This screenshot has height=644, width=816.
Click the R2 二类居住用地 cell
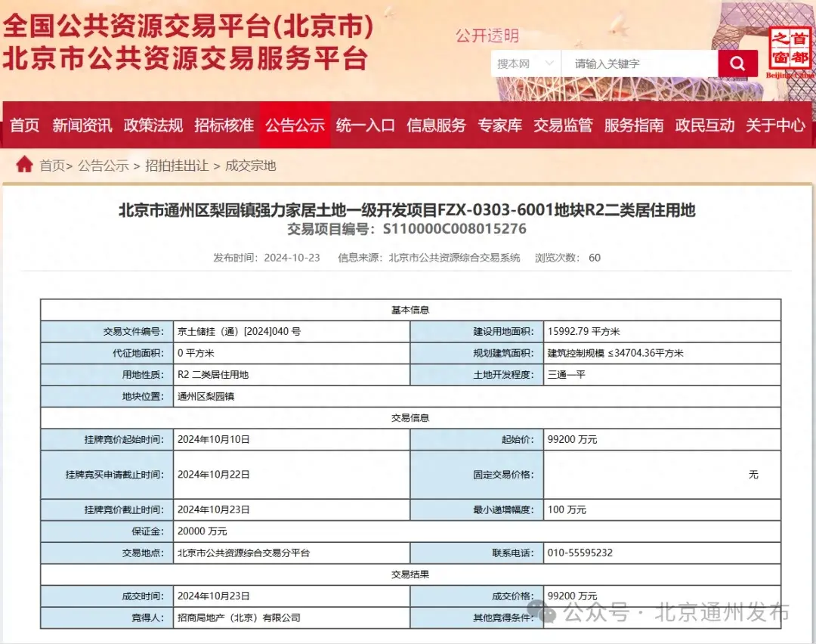coord(292,375)
